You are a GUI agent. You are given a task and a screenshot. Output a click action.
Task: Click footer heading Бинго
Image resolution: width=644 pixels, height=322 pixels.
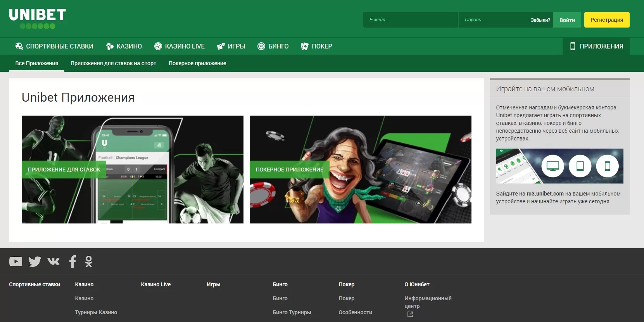(x=280, y=284)
